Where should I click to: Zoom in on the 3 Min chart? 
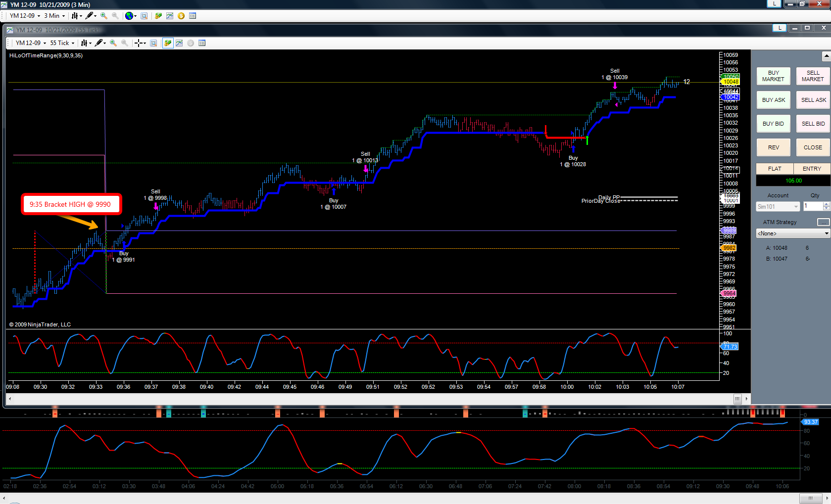(x=104, y=16)
